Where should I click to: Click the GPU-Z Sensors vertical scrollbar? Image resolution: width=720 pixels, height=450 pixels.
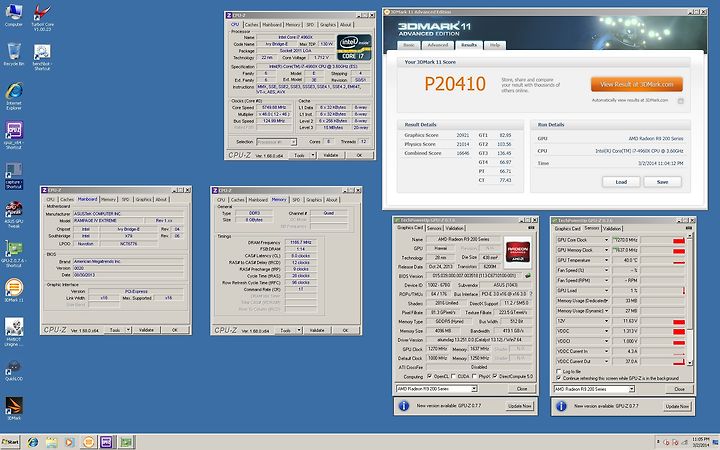(x=689, y=298)
